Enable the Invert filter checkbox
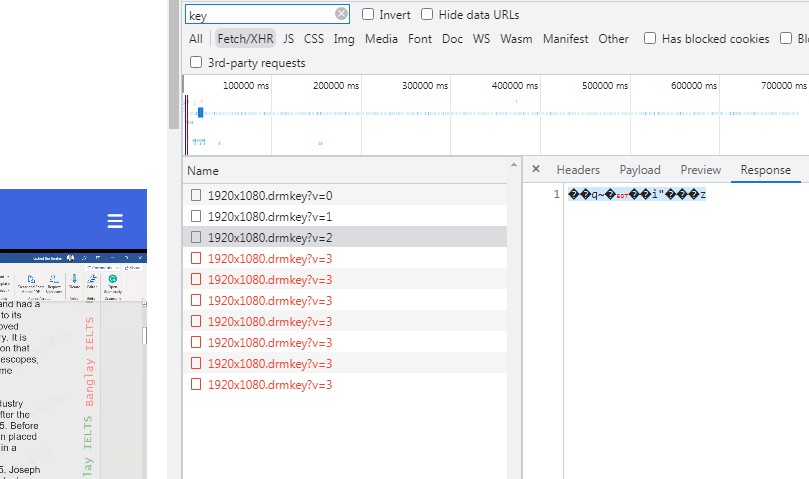Screen dimensions: 809x479 [x=368, y=14]
